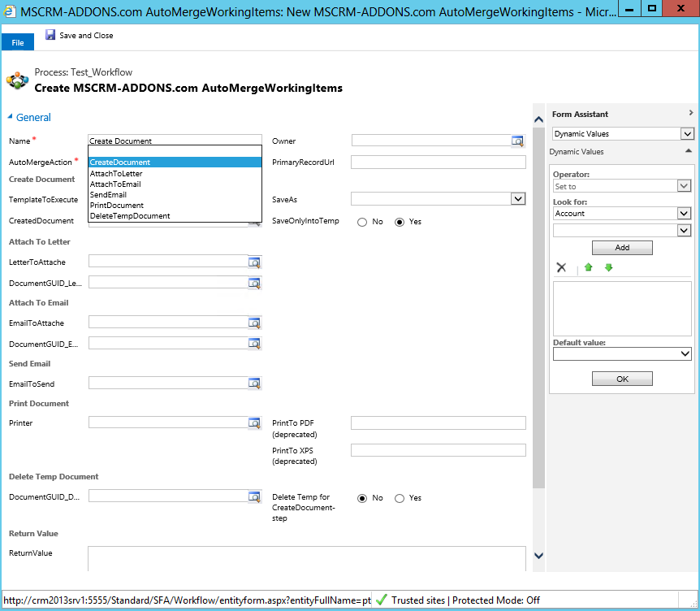The width and height of the screenshot is (700, 611).
Task: Open the Printer lookup icon
Action: [254, 422]
